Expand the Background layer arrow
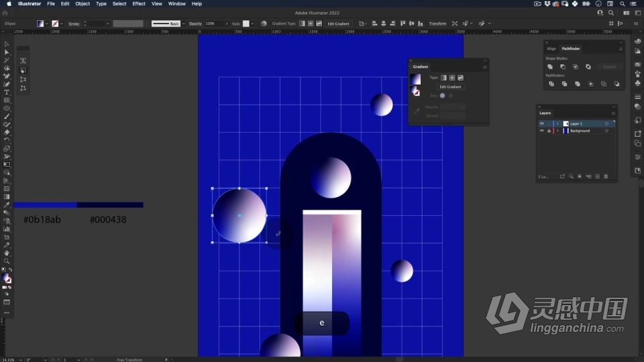Image resolution: width=644 pixels, height=362 pixels. click(557, 131)
